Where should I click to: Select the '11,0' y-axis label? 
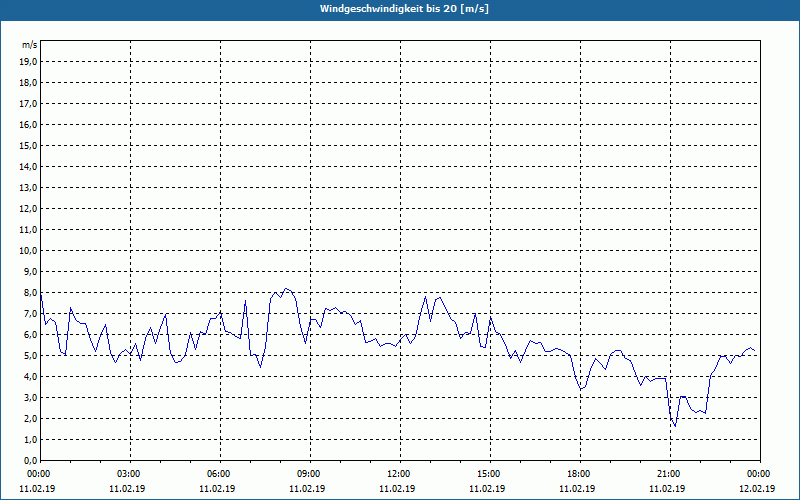point(28,230)
